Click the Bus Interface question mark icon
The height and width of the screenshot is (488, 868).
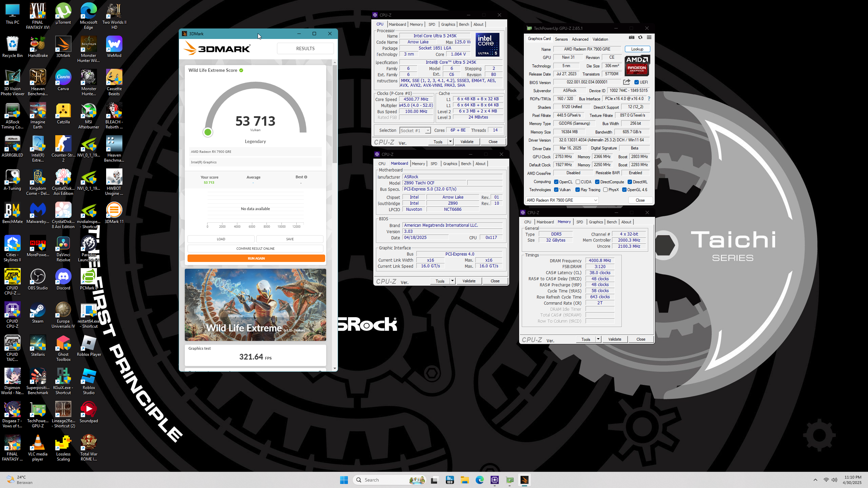click(649, 99)
